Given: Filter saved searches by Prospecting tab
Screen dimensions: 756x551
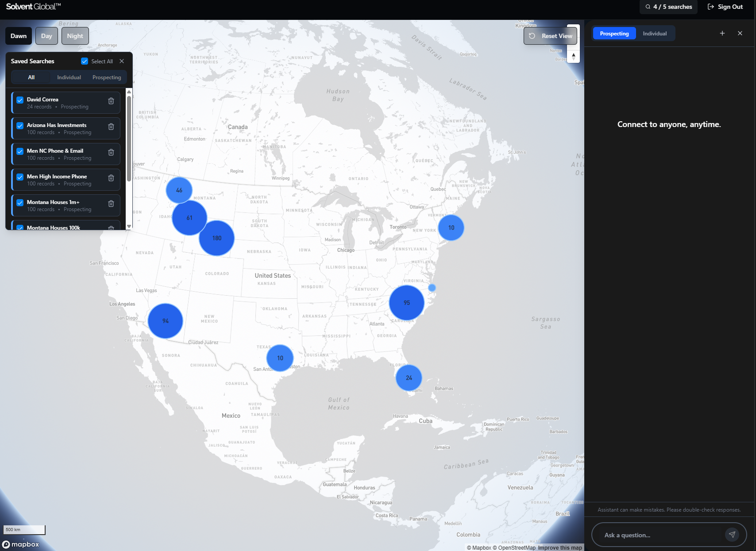Looking at the screenshot, I should point(107,77).
